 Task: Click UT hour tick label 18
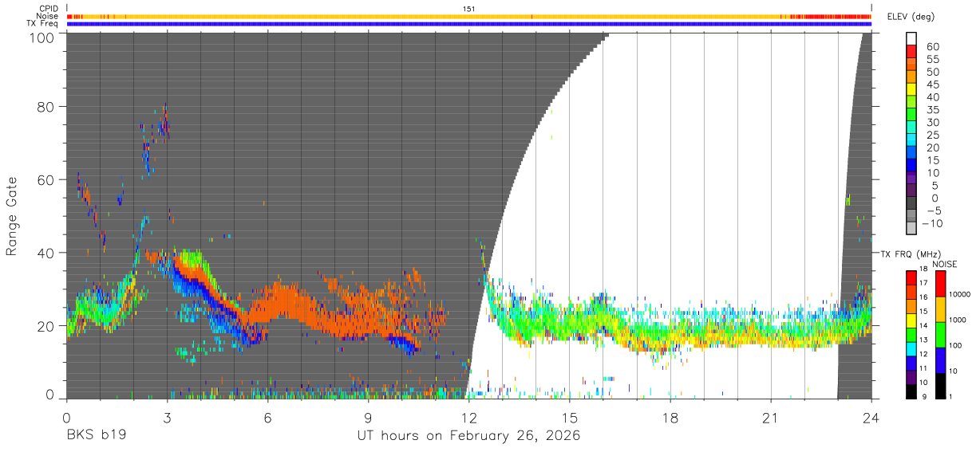670,418
